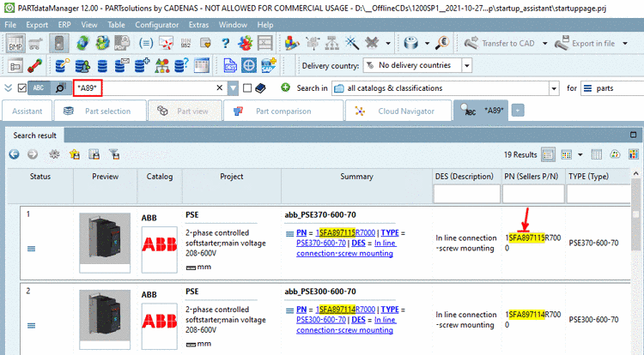
Task: Click the gear settings icon in results toolbar
Action: coord(54,154)
